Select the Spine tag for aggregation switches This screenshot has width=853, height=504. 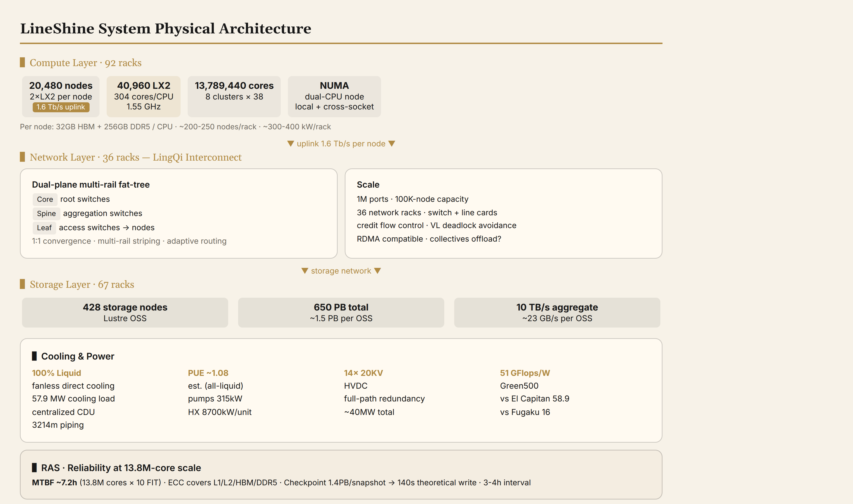point(46,214)
